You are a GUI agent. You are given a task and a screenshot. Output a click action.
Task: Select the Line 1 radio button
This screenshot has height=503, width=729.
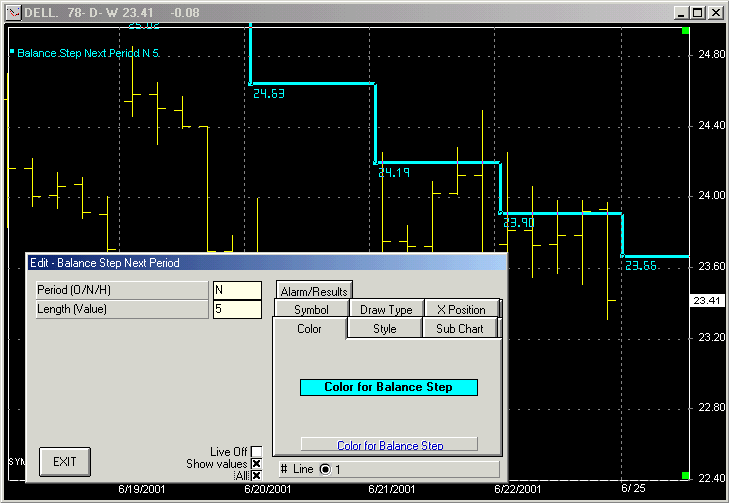point(326,469)
